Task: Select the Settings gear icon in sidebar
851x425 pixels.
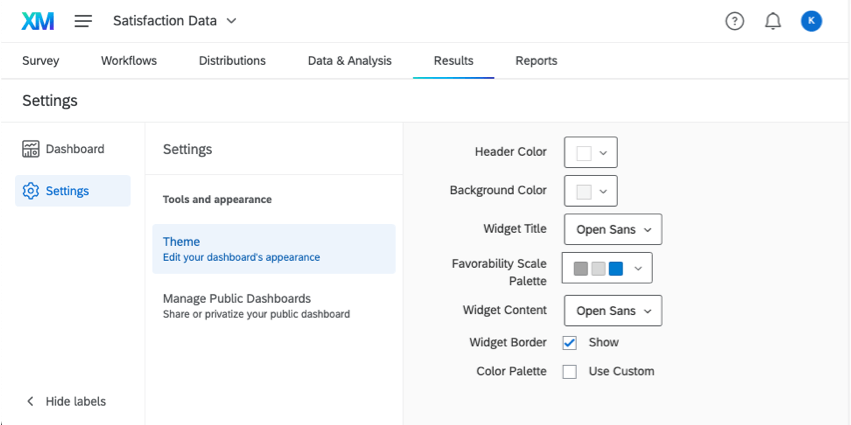Action: pyautogui.click(x=31, y=191)
